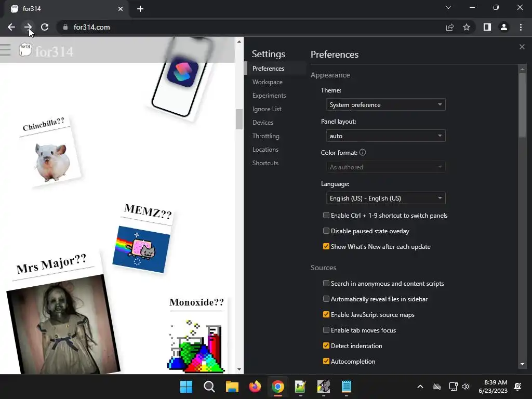Uncheck Autocompletion option
Image resolution: width=532 pixels, height=399 pixels.
(x=326, y=361)
